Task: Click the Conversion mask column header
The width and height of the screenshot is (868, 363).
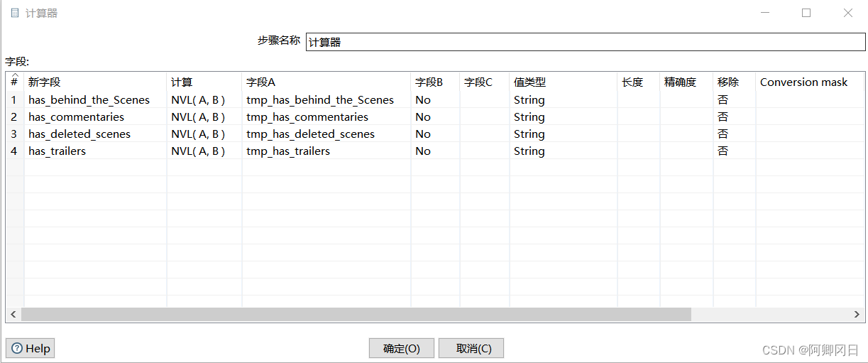Action: [x=803, y=82]
